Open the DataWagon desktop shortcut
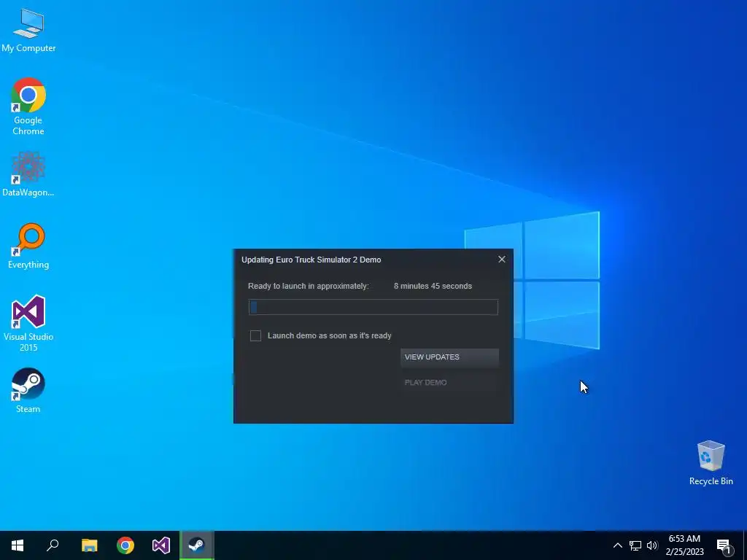 (x=28, y=174)
